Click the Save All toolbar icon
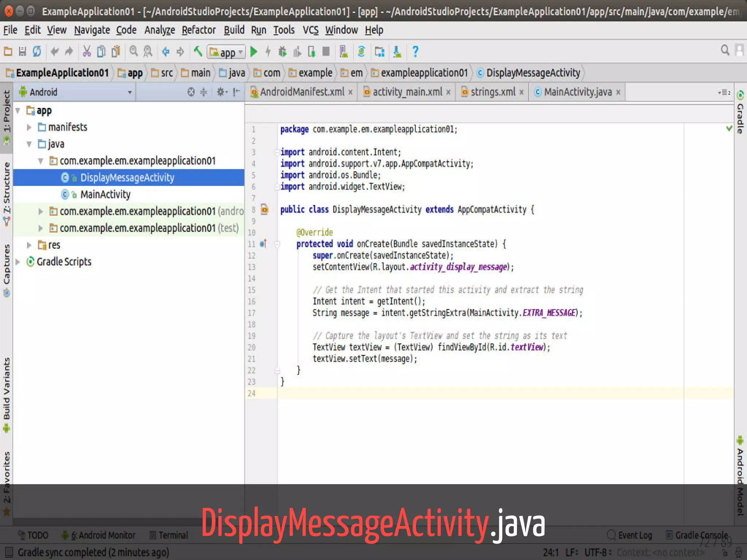747x560 pixels. (x=23, y=51)
